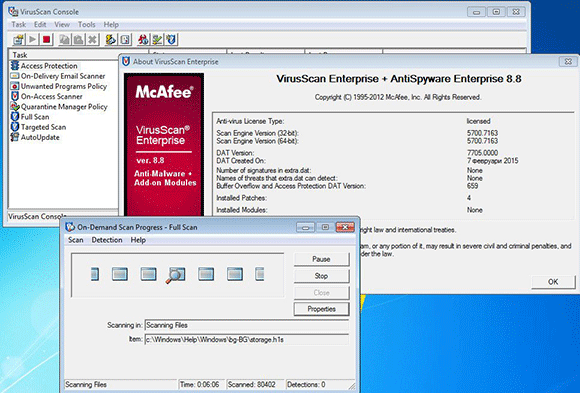
Task: Select the Full Scan task
Action: 35,117
